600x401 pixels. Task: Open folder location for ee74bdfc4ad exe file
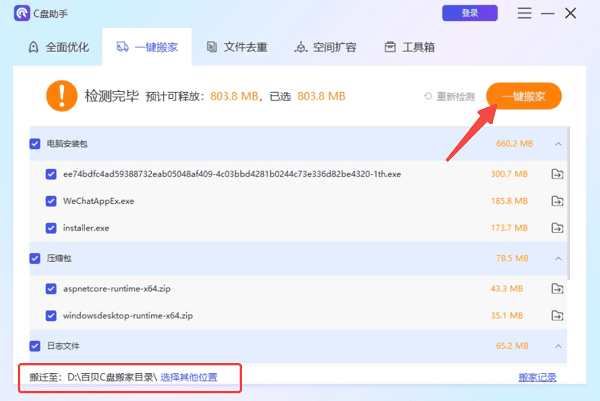tap(557, 174)
